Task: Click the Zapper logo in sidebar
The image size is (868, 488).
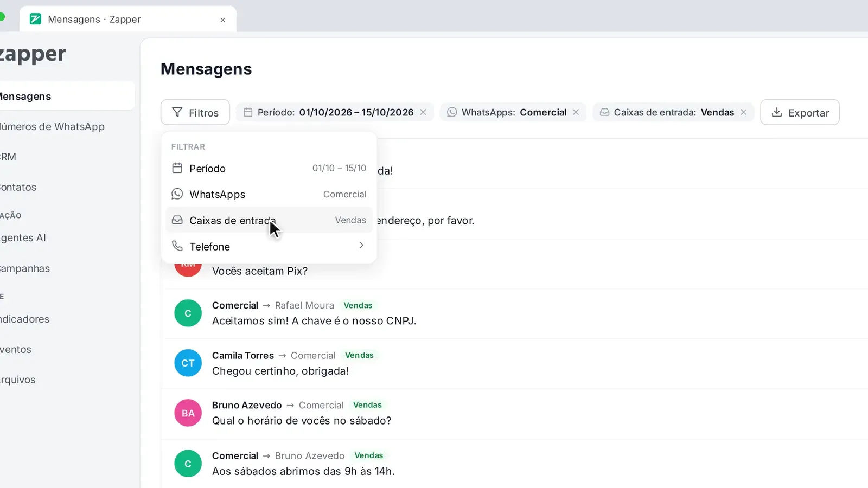Action: [x=33, y=54]
